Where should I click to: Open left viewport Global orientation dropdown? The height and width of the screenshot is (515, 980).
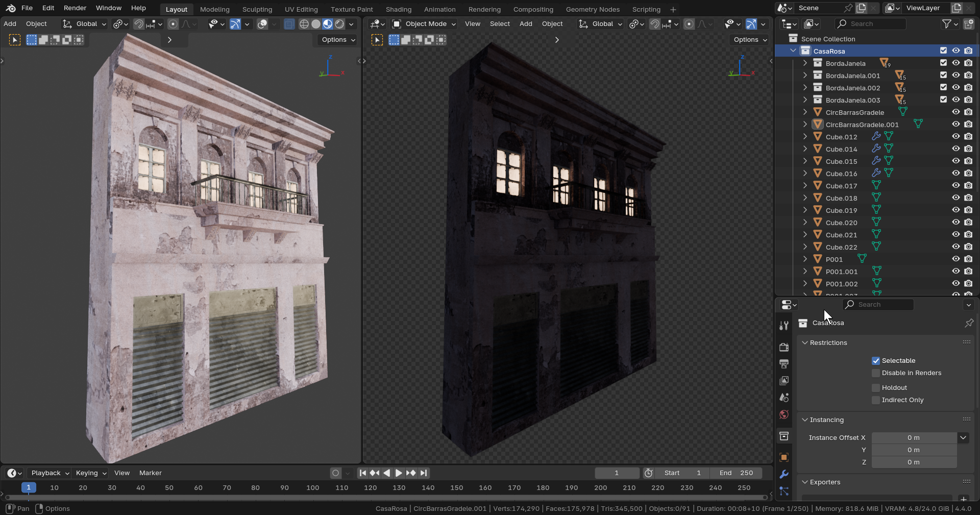[x=84, y=24]
